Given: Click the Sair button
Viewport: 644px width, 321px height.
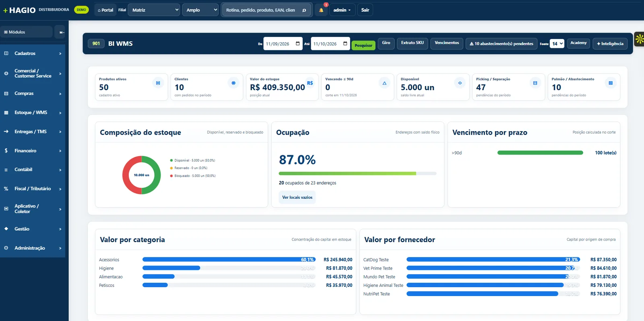Looking at the screenshot, I should [365, 10].
